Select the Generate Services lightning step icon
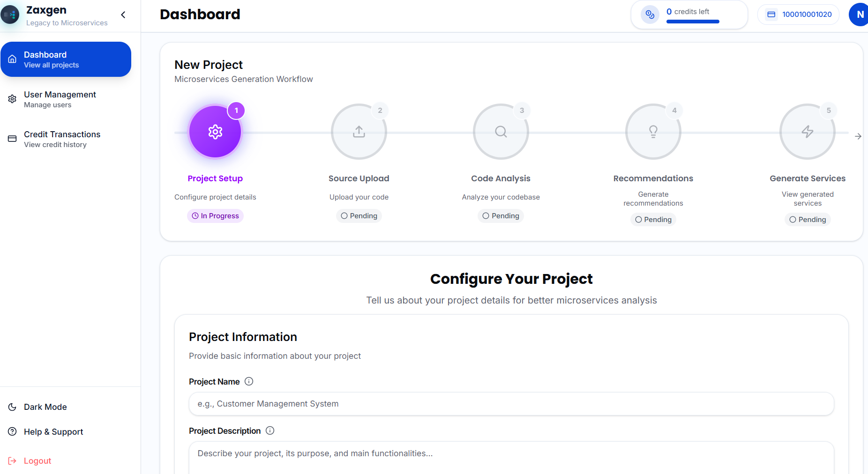The image size is (868, 474). click(x=808, y=132)
